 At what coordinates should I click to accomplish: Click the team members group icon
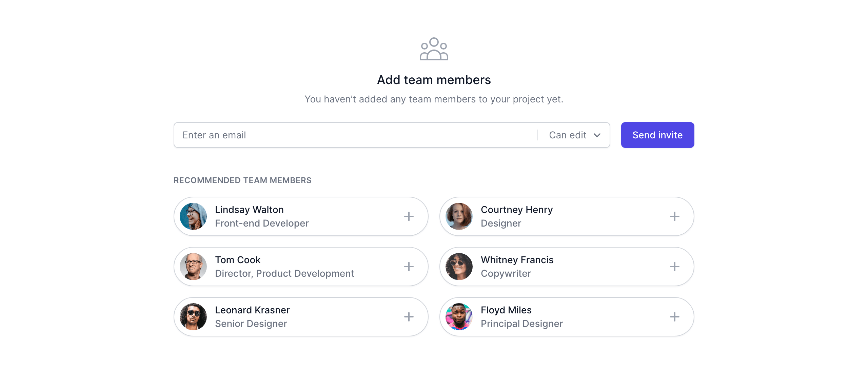(434, 49)
